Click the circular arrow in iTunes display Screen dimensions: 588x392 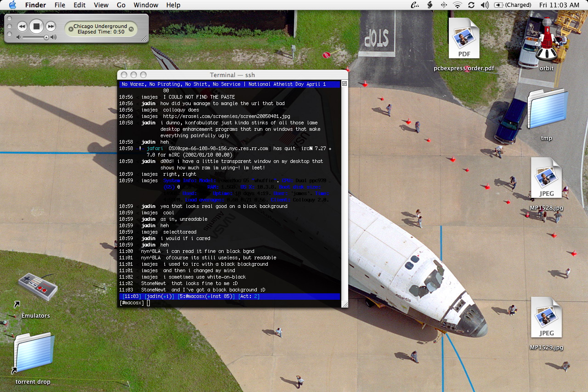[x=131, y=29]
